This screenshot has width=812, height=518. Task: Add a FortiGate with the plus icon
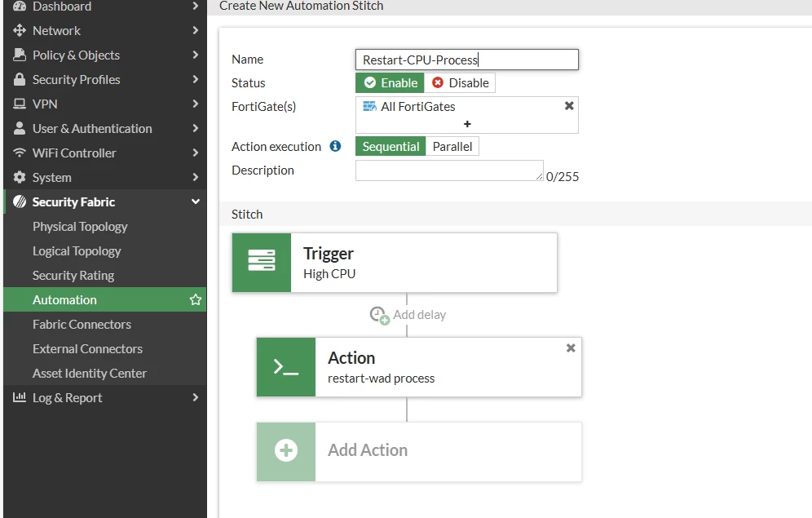(467, 124)
